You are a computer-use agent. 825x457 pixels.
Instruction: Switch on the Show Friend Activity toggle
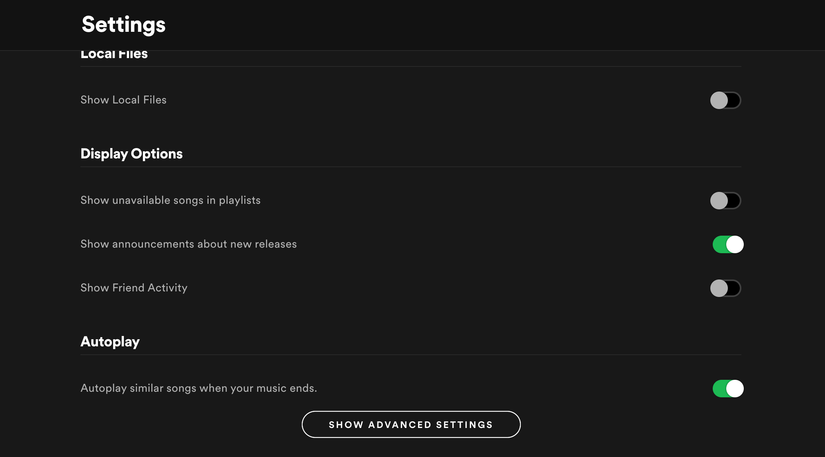[x=725, y=288]
